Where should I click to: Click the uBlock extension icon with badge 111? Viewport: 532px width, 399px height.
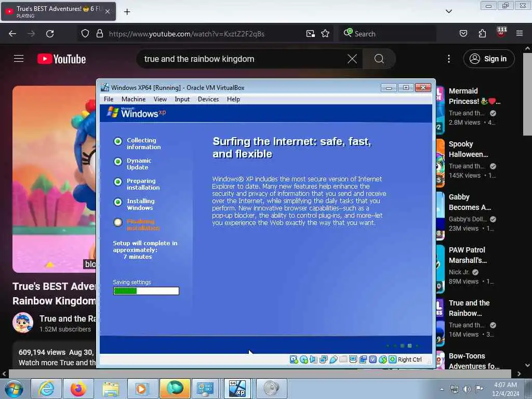point(501,33)
